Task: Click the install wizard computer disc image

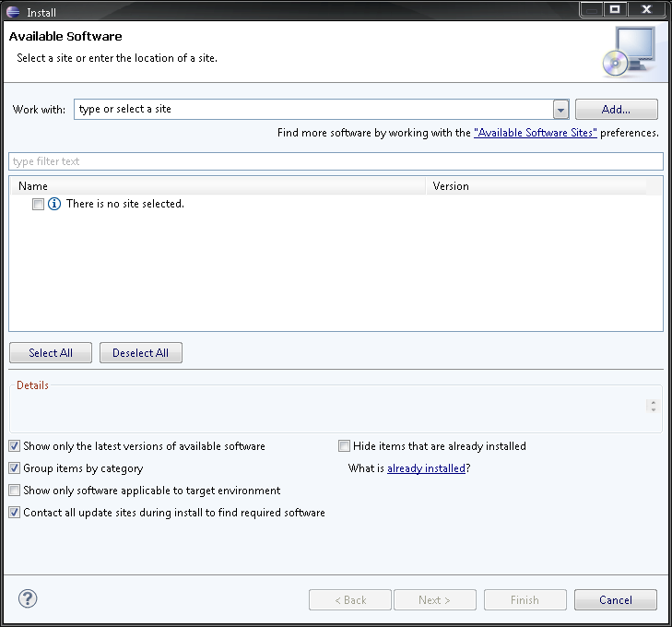Action: click(x=629, y=52)
